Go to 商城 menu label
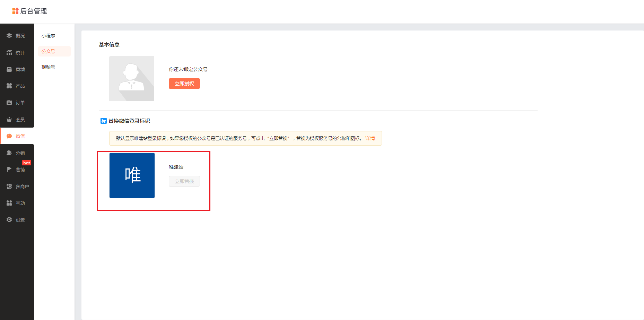 coord(20,69)
